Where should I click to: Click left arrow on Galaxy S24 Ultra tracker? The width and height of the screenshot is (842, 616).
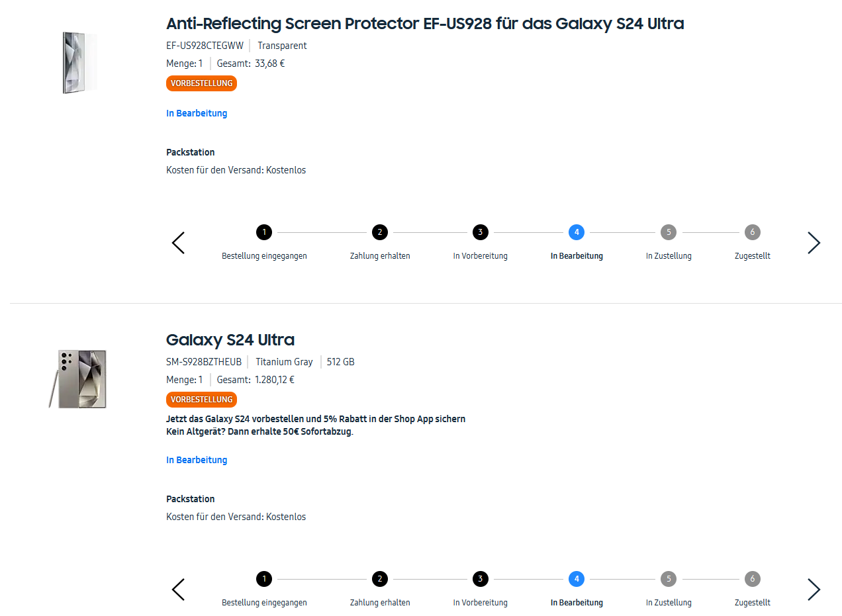tap(178, 590)
